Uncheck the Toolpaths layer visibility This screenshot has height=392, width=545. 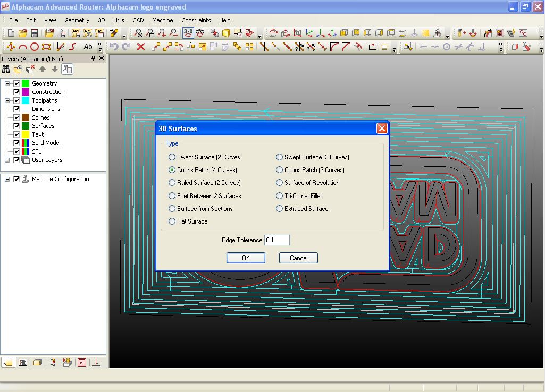16,100
